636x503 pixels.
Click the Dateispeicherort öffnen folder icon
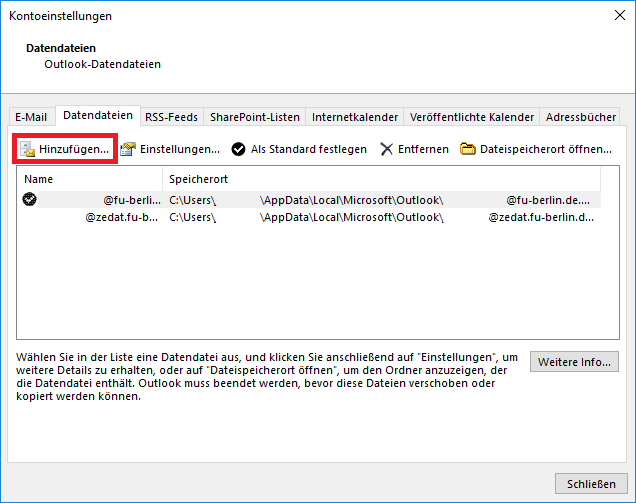click(468, 149)
